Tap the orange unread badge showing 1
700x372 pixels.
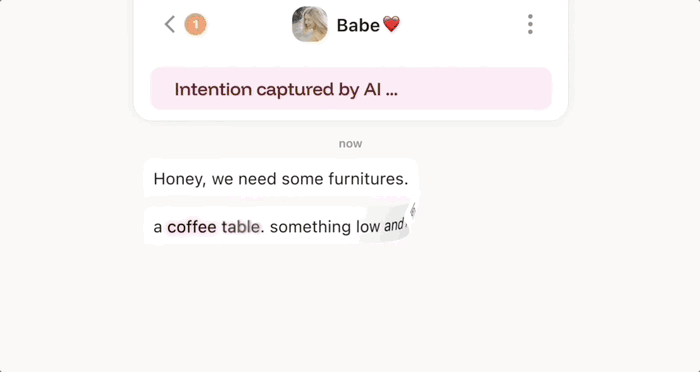[x=196, y=25]
